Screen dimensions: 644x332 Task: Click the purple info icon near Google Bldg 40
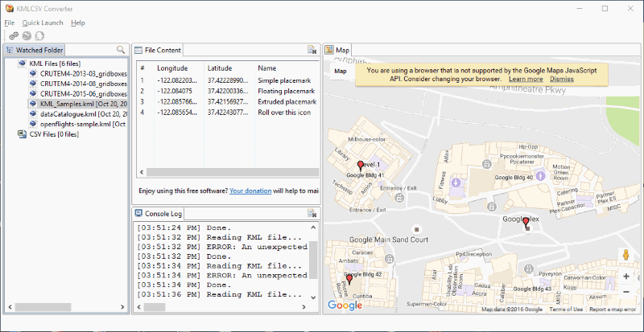pos(540,175)
